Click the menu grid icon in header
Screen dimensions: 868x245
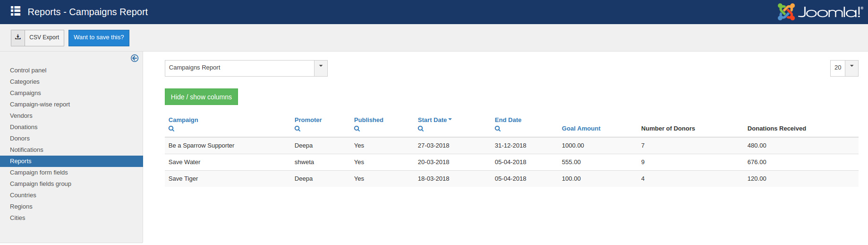(16, 11)
